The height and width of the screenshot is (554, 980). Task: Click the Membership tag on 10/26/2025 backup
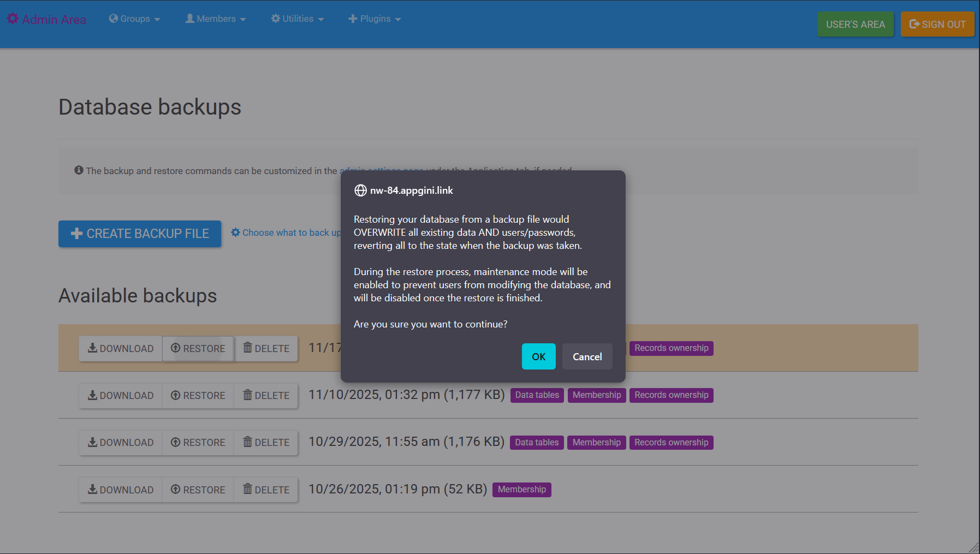(x=521, y=490)
